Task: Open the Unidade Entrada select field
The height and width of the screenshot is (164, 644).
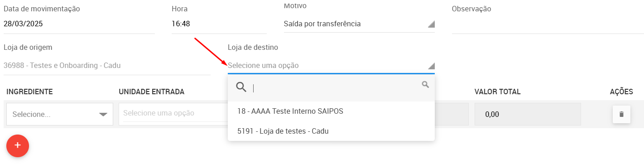Action: point(173,113)
